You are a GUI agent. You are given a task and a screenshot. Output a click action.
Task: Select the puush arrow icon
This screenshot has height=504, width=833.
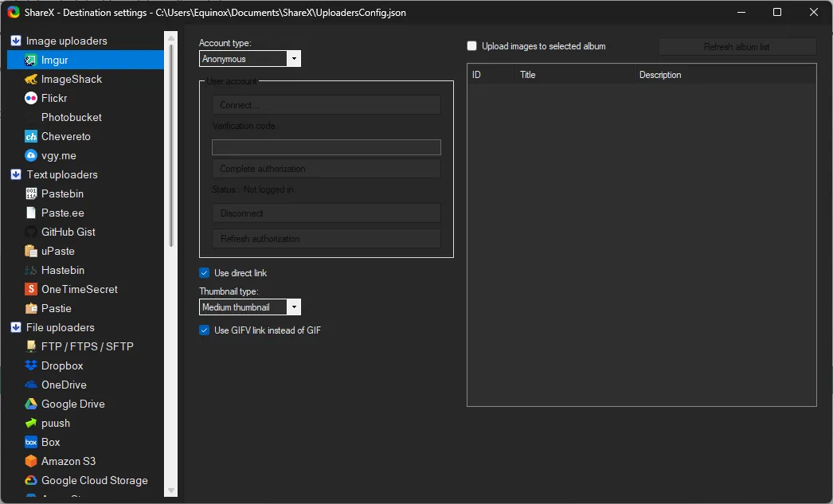click(31, 423)
